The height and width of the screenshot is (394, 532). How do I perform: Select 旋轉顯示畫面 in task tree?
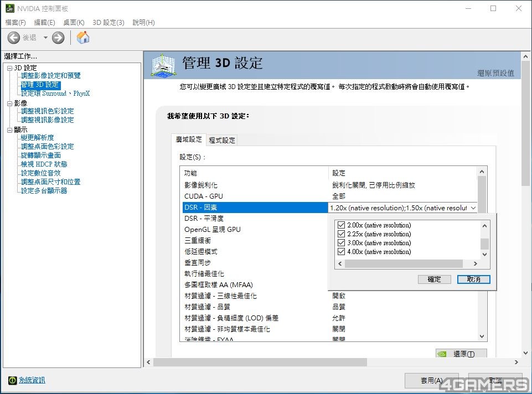tap(41, 155)
